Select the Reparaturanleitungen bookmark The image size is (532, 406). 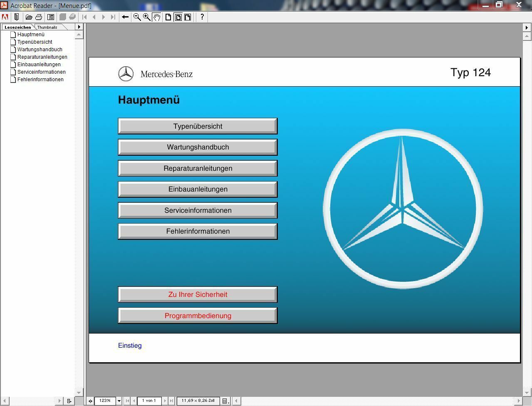coord(42,57)
